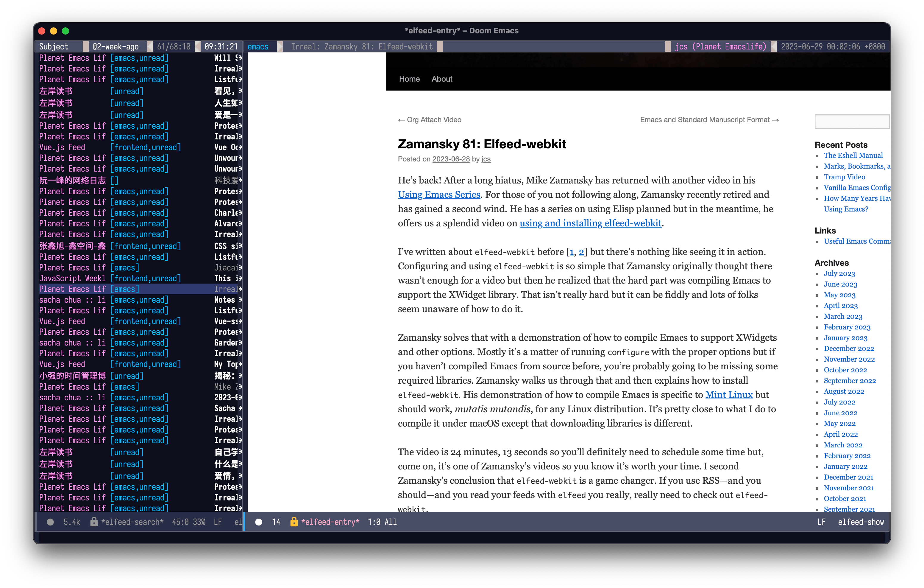Click the white modeline dot beside 14
This screenshot has width=924, height=588.
click(259, 522)
